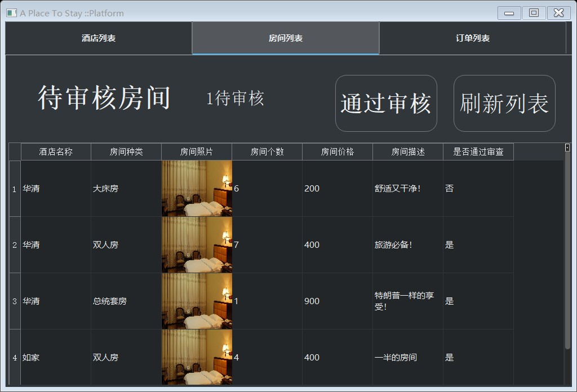Click scrollbar up arrow at table corner
Image resolution: width=577 pixels, height=392 pixels.
point(567,148)
